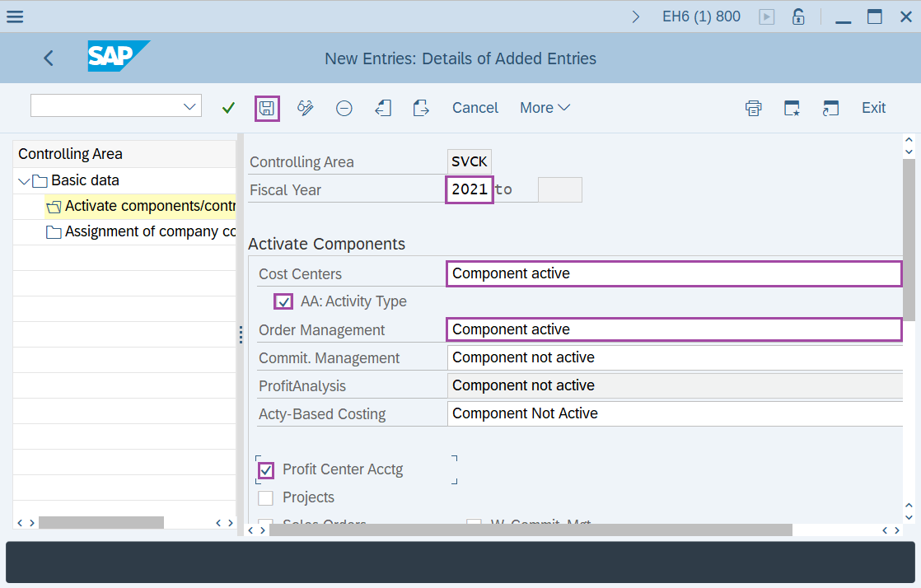This screenshot has width=921, height=588.
Task: Click the Print icon
Action: coord(753,108)
